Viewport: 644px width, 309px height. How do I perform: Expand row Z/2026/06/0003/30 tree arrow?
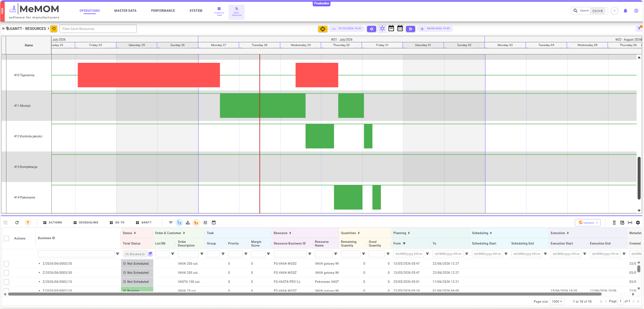click(x=39, y=273)
